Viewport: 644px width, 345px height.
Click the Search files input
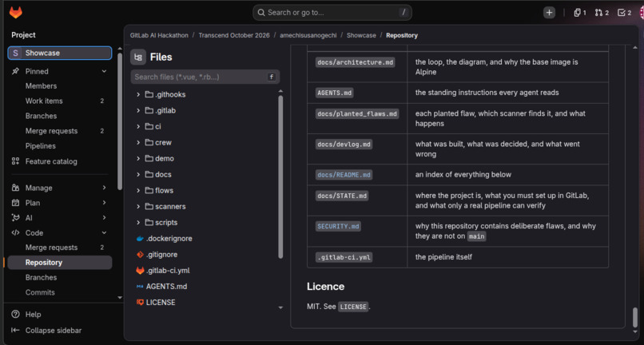click(205, 77)
